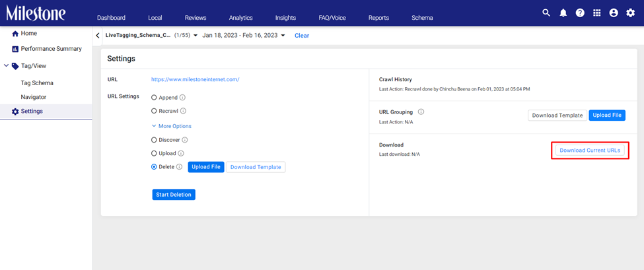Click the Home house icon in sidebar

[16, 34]
